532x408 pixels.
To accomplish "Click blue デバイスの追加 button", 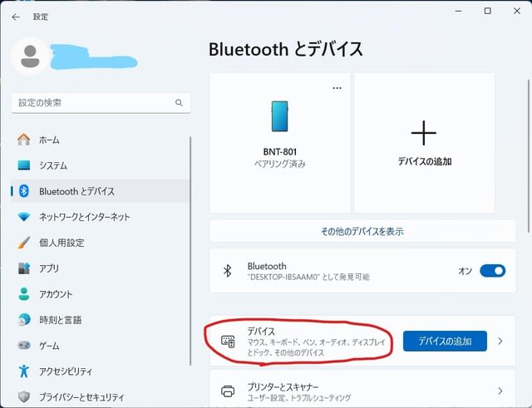I will 445,342.
